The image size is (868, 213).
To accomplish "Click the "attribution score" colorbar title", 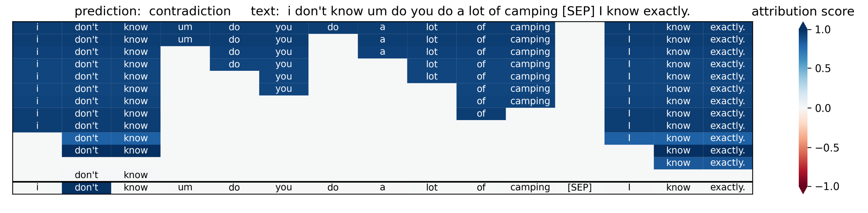I will coord(803,12).
